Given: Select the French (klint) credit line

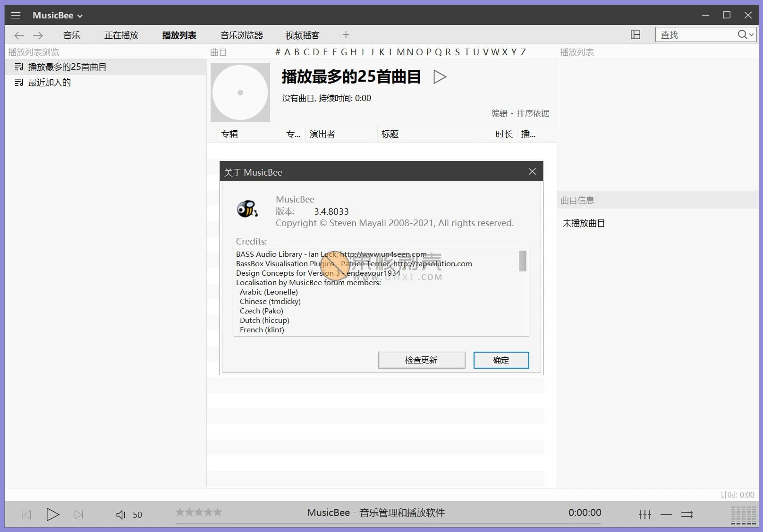Looking at the screenshot, I should click(x=262, y=329).
